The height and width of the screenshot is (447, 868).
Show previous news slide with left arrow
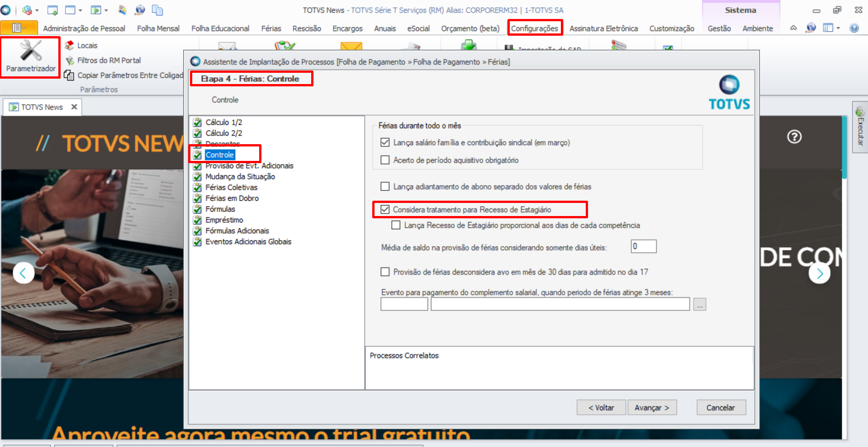[24, 273]
